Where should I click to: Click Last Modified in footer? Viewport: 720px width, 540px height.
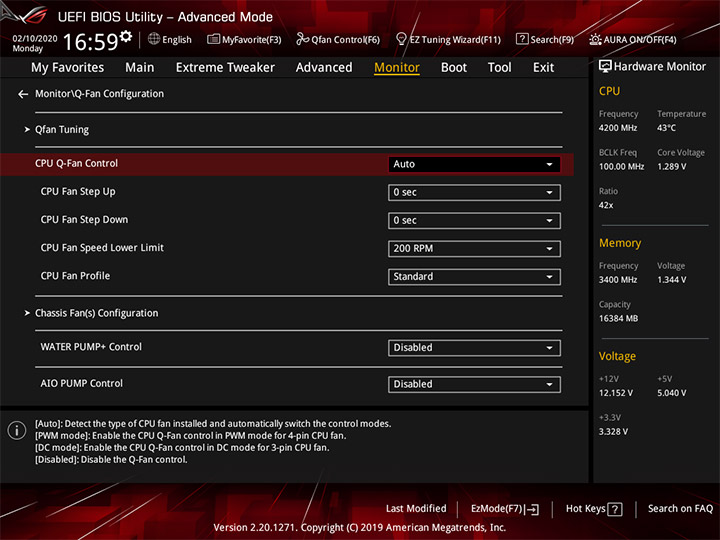[416, 509]
